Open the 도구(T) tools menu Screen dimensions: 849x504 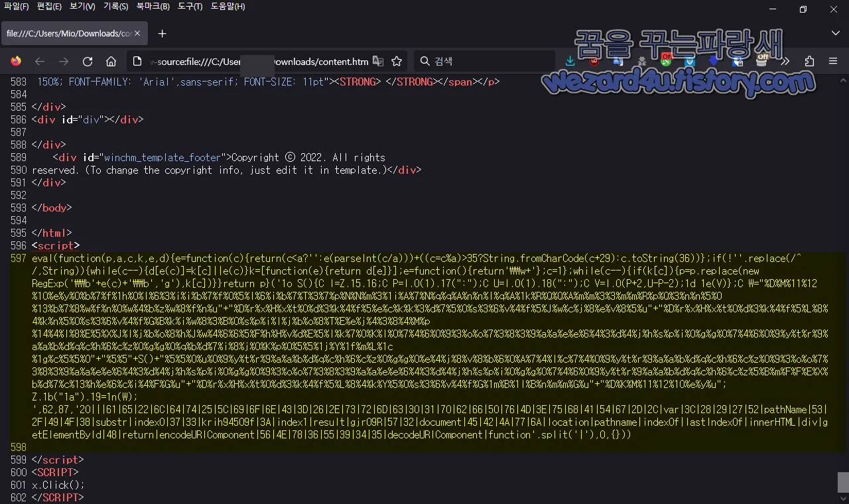pos(190,7)
